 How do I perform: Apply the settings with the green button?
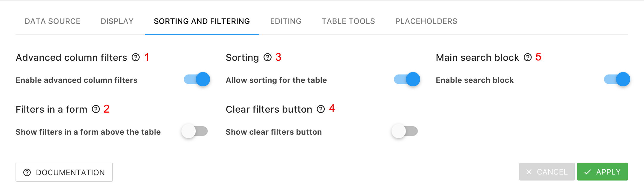603,172
